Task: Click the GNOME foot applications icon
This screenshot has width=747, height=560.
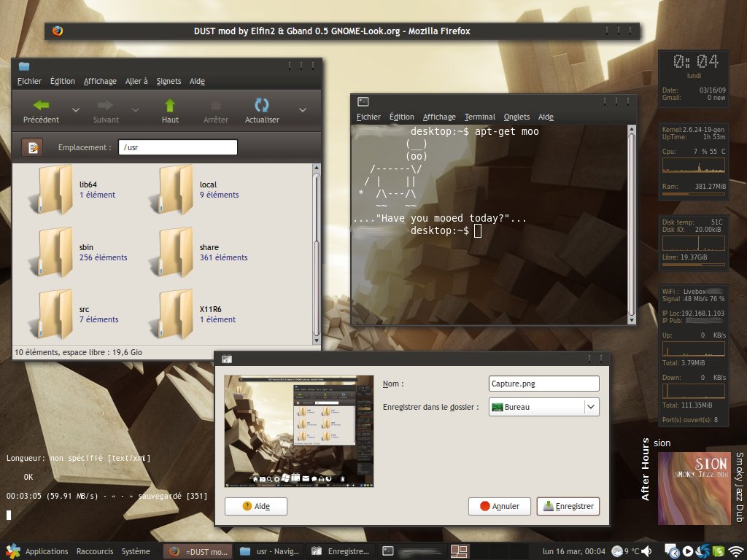Action: click(x=12, y=551)
